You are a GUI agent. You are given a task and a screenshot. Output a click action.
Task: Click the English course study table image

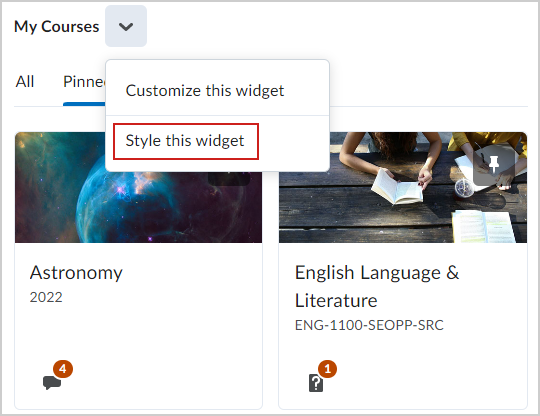tap(403, 187)
